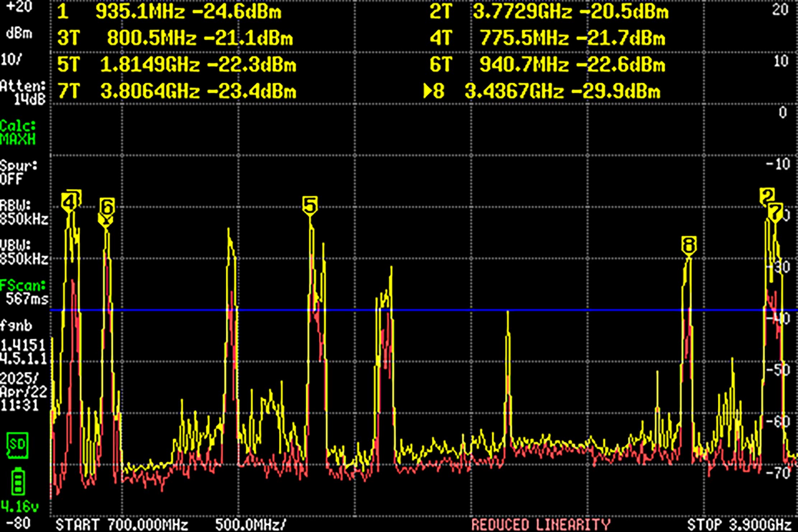The image size is (798, 532).
Task: Click marker 6 flag on the second peak
Action: coord(107,206)
